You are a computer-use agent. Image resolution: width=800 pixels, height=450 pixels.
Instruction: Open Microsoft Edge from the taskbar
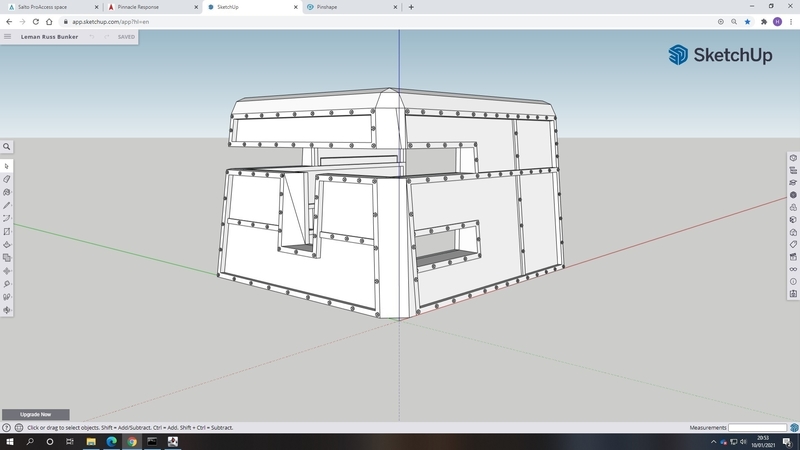pos(111,442)
